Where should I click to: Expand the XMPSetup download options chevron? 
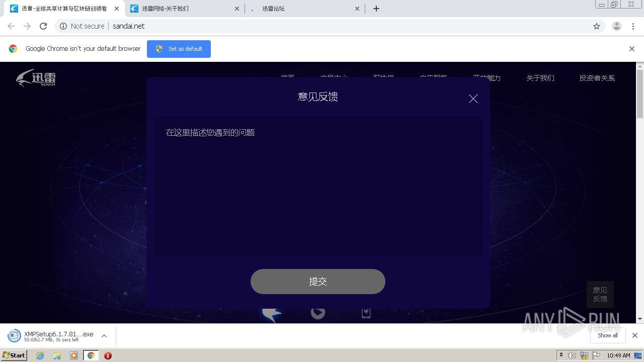[104, 336]
